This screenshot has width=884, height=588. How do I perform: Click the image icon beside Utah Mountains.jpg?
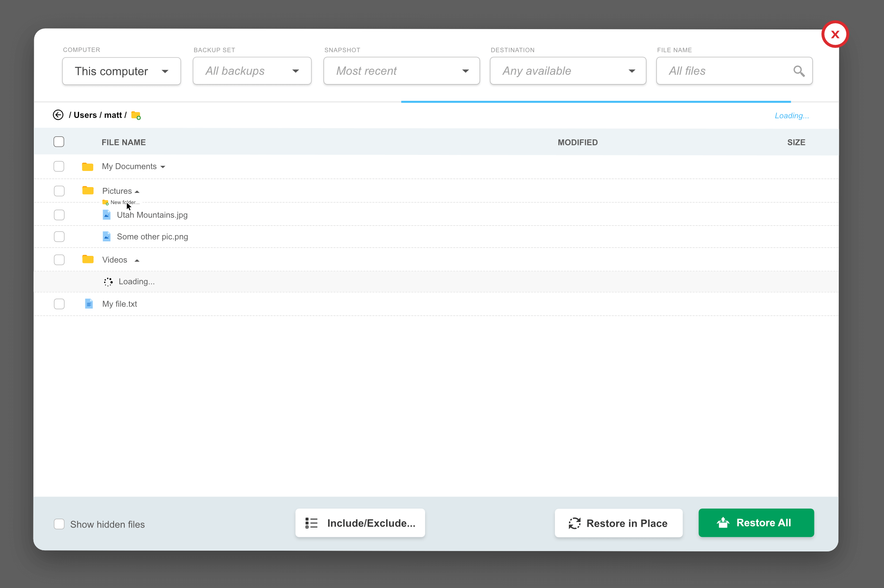click(107, 215)
